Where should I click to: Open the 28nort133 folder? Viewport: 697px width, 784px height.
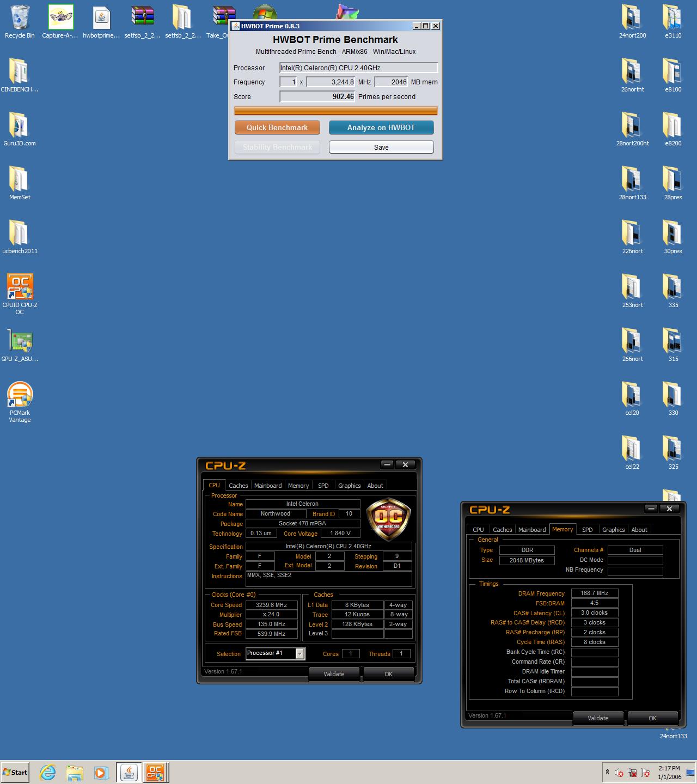[632, 183]
